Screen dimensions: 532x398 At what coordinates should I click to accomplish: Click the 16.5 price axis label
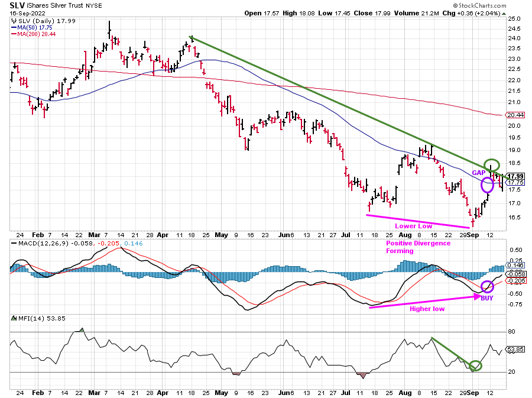point(514,218)
